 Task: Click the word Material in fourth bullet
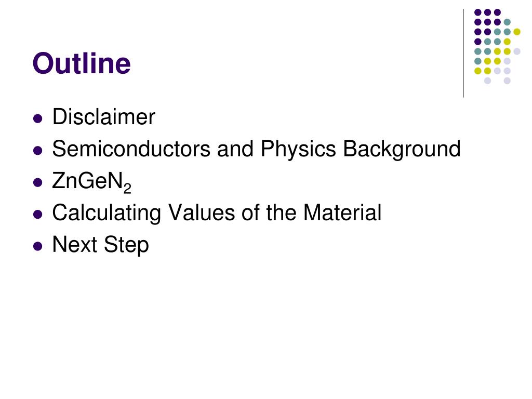[x=342, y=212]
